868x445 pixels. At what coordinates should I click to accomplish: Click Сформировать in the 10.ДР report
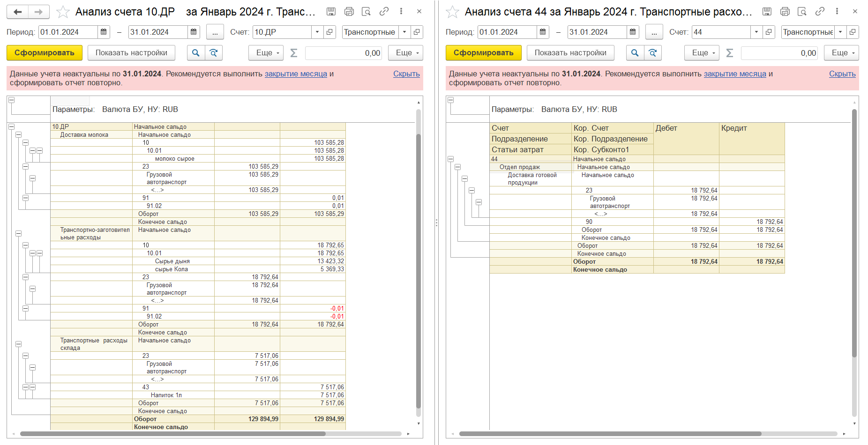click(45, 53)
